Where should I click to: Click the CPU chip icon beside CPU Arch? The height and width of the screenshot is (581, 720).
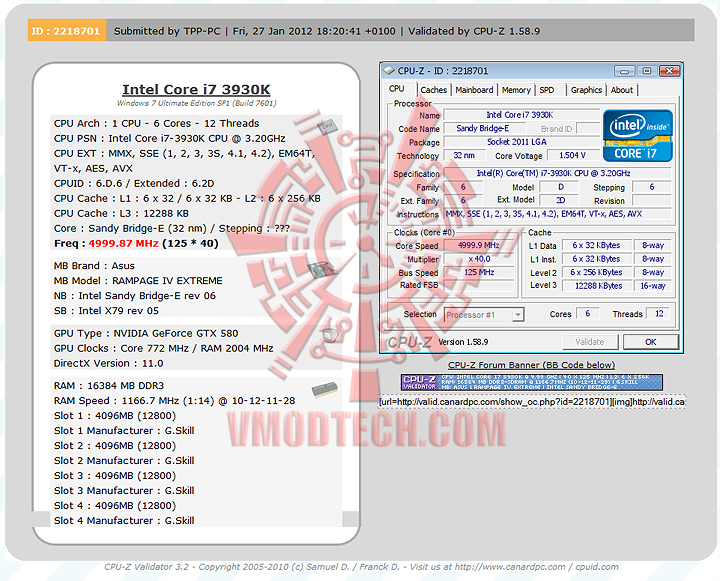327,126
